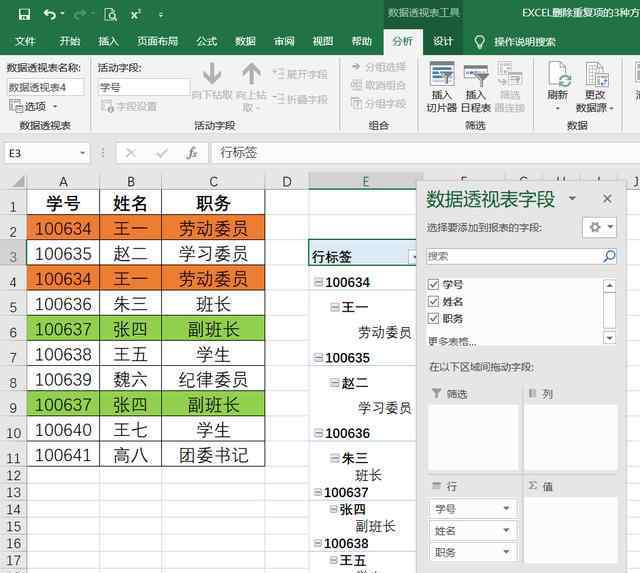This screenshot has width=640, height=573.
Task: Toggle the 职务 field checkbox
Action: (433, 318)
